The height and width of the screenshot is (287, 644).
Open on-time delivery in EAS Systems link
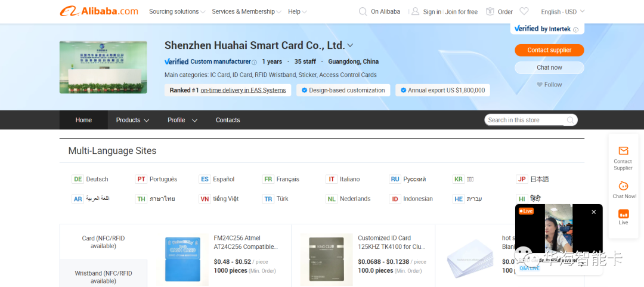coord(243,90)
